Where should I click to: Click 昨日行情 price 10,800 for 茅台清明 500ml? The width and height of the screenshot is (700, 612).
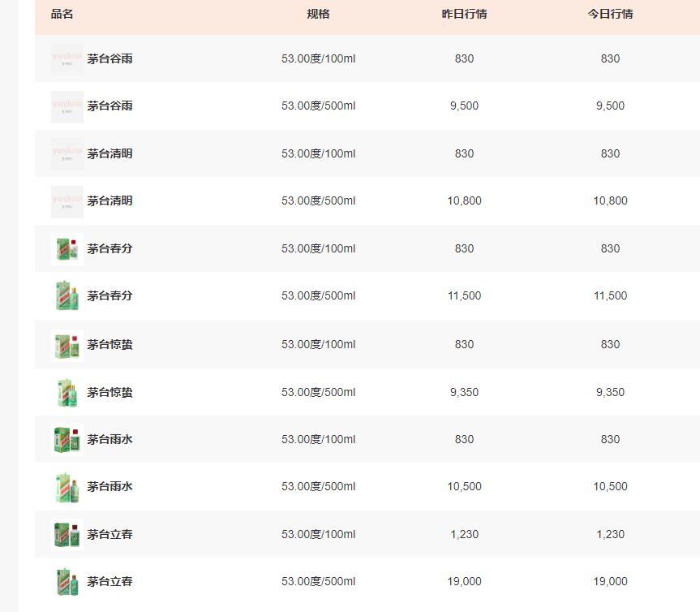(464, 201)
